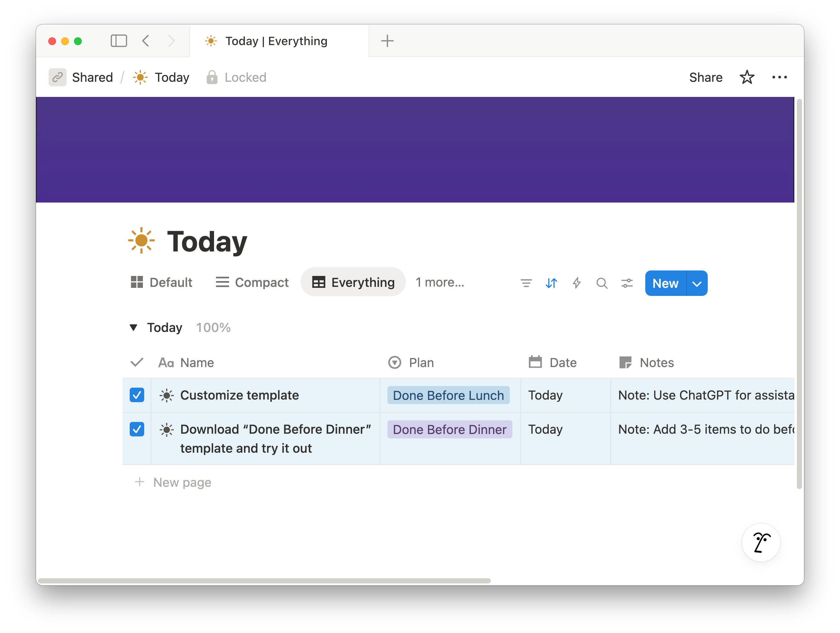Image resolution: width=840 pixels, height=633 pixels.
Task: Click the sidebar toggle icon
Action: (x=118, y=41)
